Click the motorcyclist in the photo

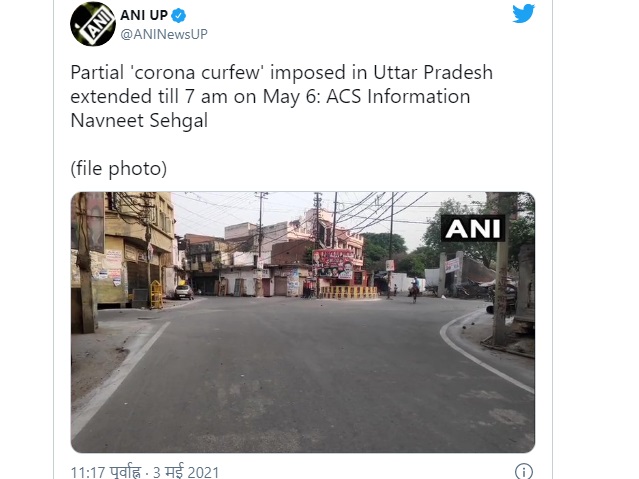(414, 289)
